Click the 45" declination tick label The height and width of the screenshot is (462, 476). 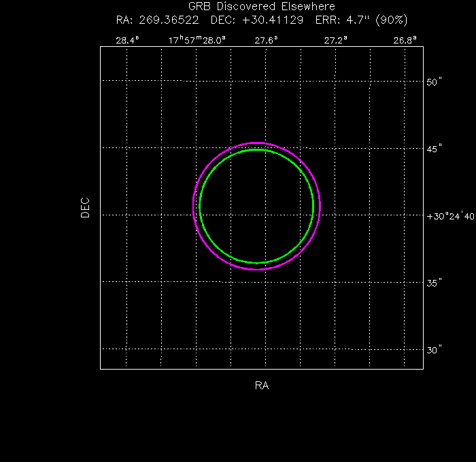click(x=434, y=149)
